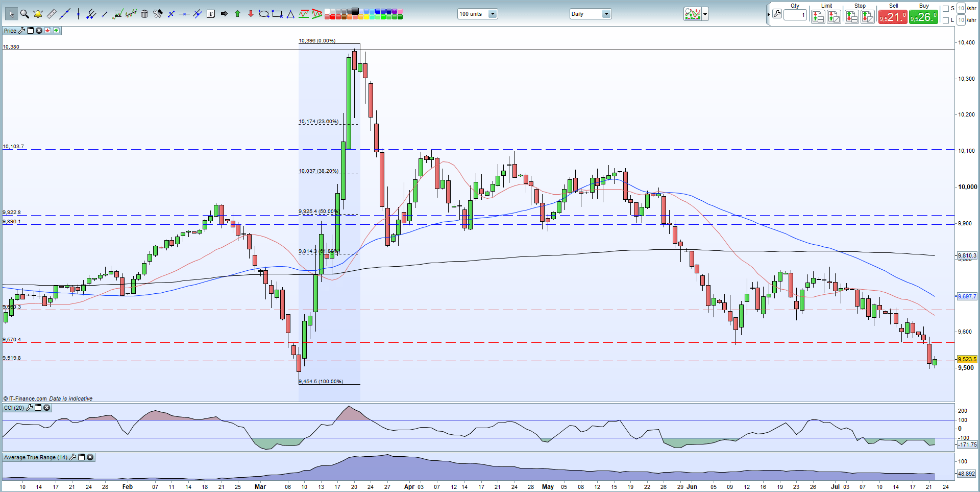This screenshot has height=492, width=980.
Task: Open CCI (20) indicator wrench settings
Action: pos(30,408)
